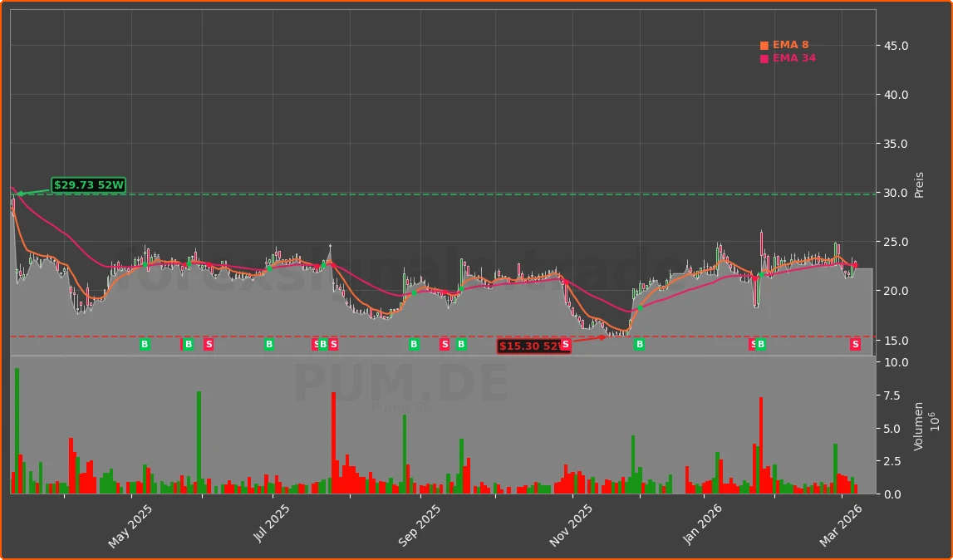The height and width of the screenshot is (560, 953).
Task: Hide the green 52-week high dashed line
Action: (x=499, y=193)
